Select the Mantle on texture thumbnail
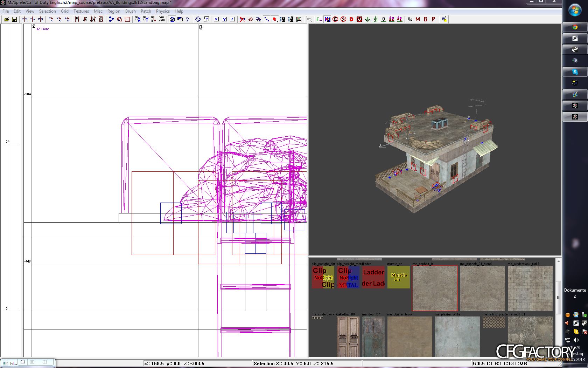The image size is (588, 368). pos(399,277)
